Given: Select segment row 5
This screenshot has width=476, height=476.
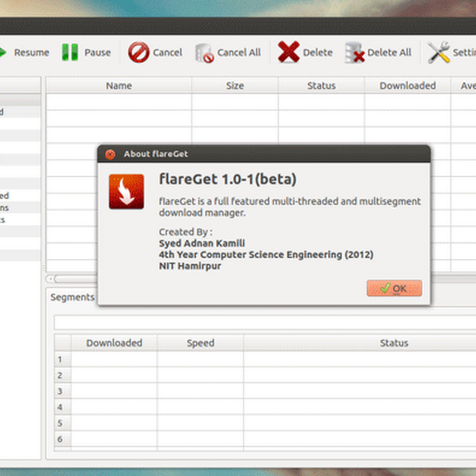Looking at the screenshot, I should click(x=62, y=423).
